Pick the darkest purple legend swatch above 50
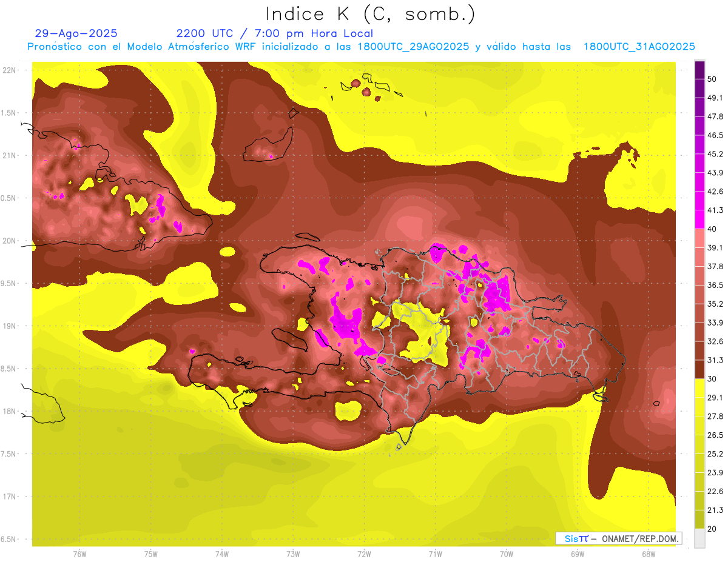728x562 pixels. tap(699, 70)
